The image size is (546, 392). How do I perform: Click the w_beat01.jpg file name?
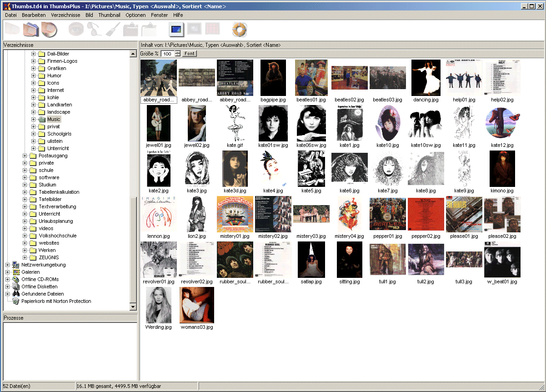coord(502,281)
